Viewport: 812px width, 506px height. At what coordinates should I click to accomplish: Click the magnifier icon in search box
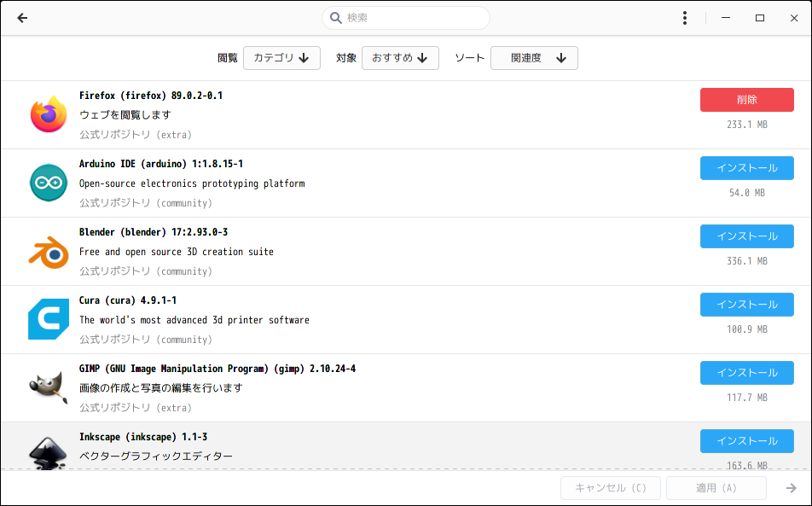click(x=335, y=18)
